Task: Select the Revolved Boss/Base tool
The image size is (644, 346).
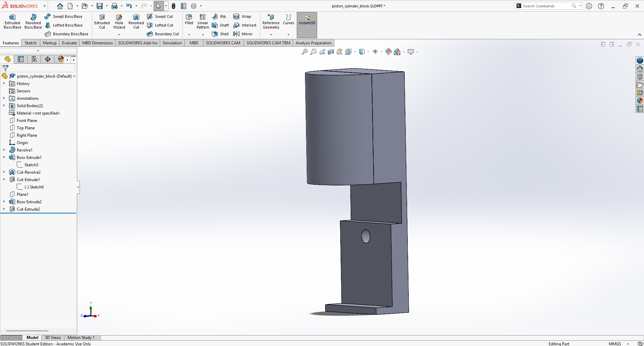Action: coord(33,21)
